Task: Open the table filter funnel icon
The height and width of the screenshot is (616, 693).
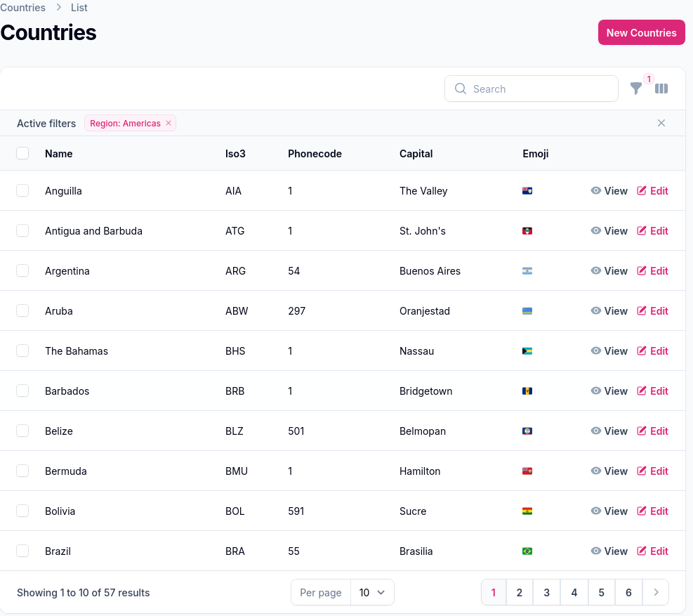Action: pyautogui.click(x=635, y=89)
